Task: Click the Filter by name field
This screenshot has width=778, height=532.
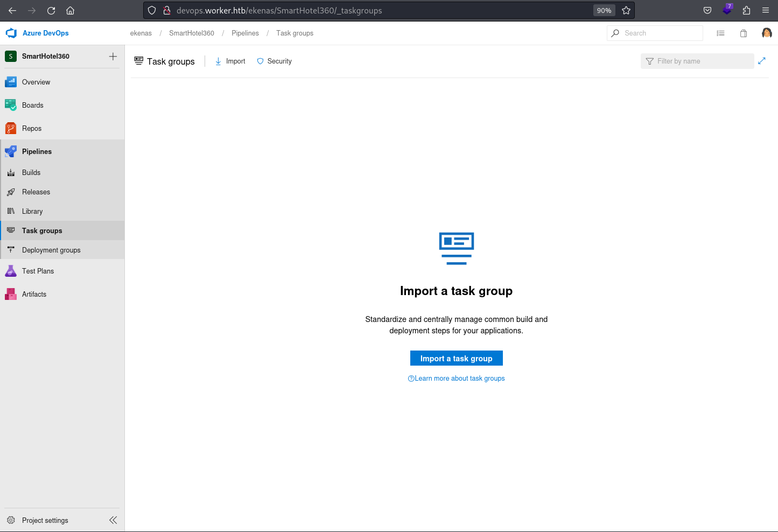Action: point(697,61)
